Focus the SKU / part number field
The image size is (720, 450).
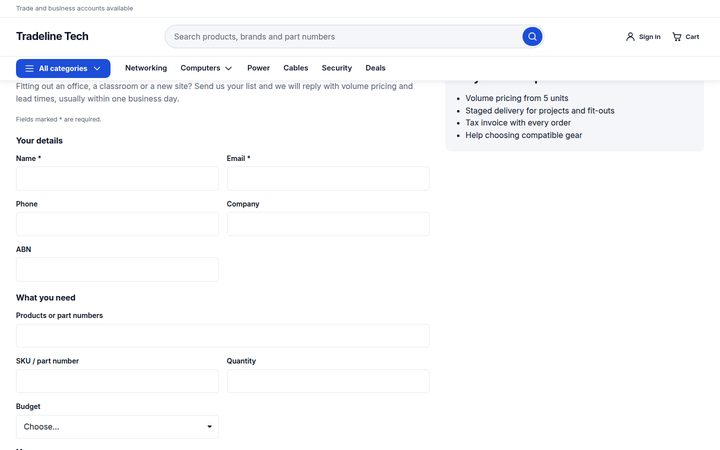(117, 381)
